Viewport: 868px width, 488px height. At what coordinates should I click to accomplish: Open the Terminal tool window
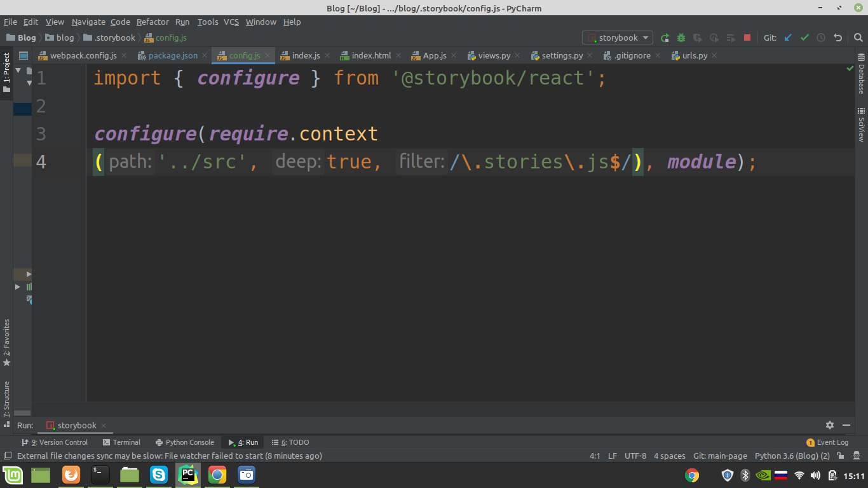121,442
